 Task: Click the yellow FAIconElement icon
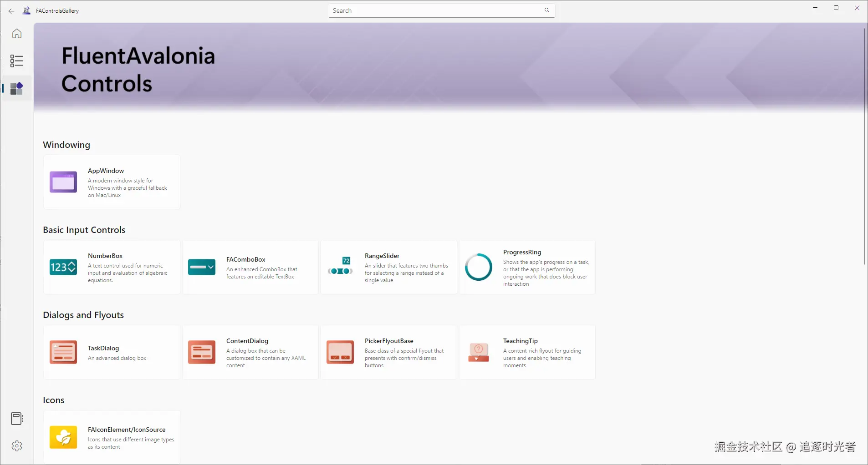point(63,437)
